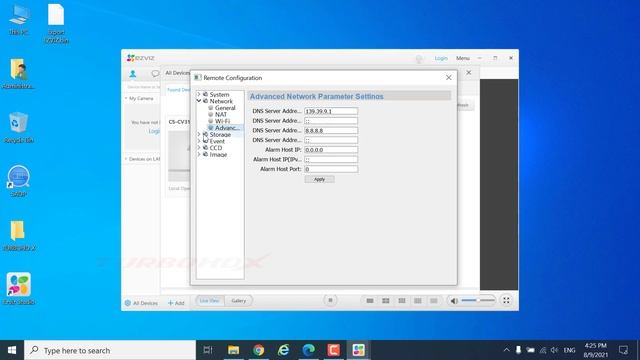This screenshot has height=360, width=640.
Task: Show hidden system tray icons
Action: 506,350
